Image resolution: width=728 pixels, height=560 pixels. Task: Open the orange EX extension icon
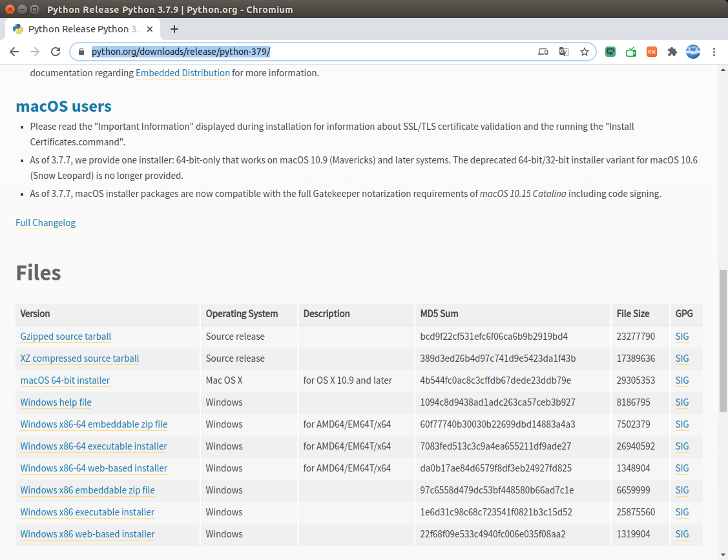click(652, 52)
